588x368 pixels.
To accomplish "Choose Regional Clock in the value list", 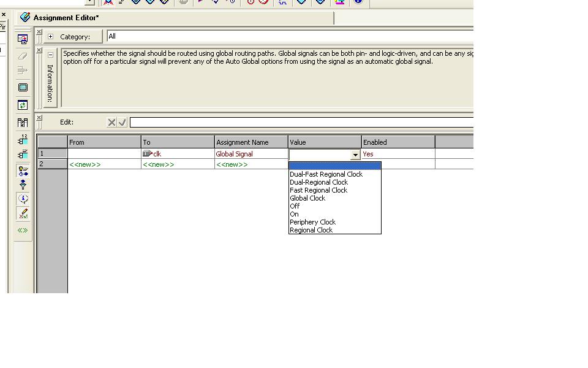I will coord(311,230).
